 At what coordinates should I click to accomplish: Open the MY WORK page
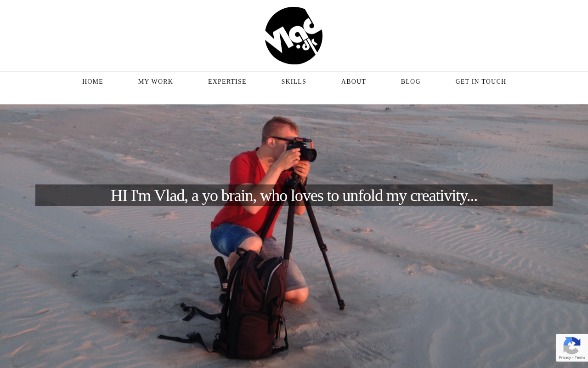tap(156, 82)
